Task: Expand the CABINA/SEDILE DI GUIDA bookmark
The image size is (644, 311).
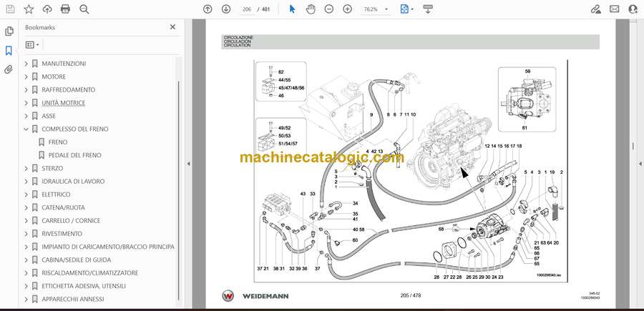Action: [x=26, y=260]
